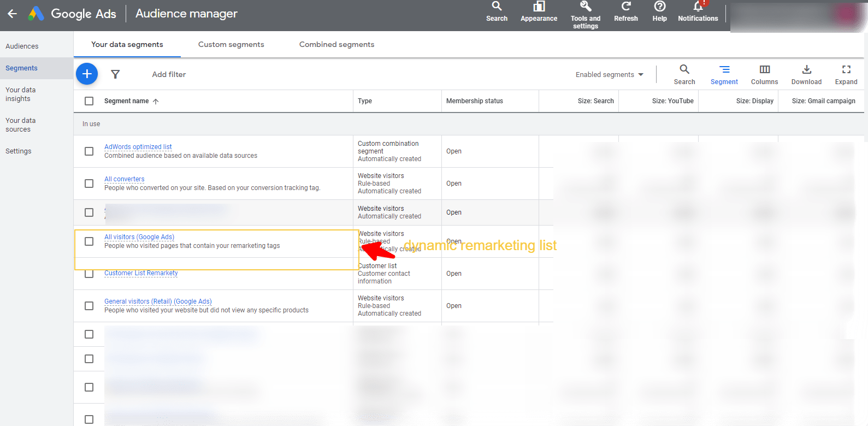Switch to Combined segments tab
The width and height of the screenshot is (868, 426).
point(336,45)
